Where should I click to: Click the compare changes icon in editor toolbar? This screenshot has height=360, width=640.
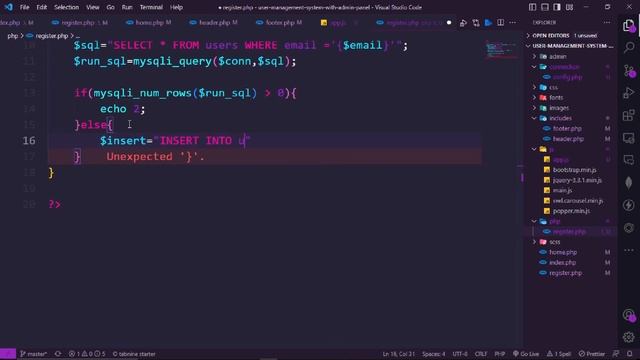tap(476, 22)
